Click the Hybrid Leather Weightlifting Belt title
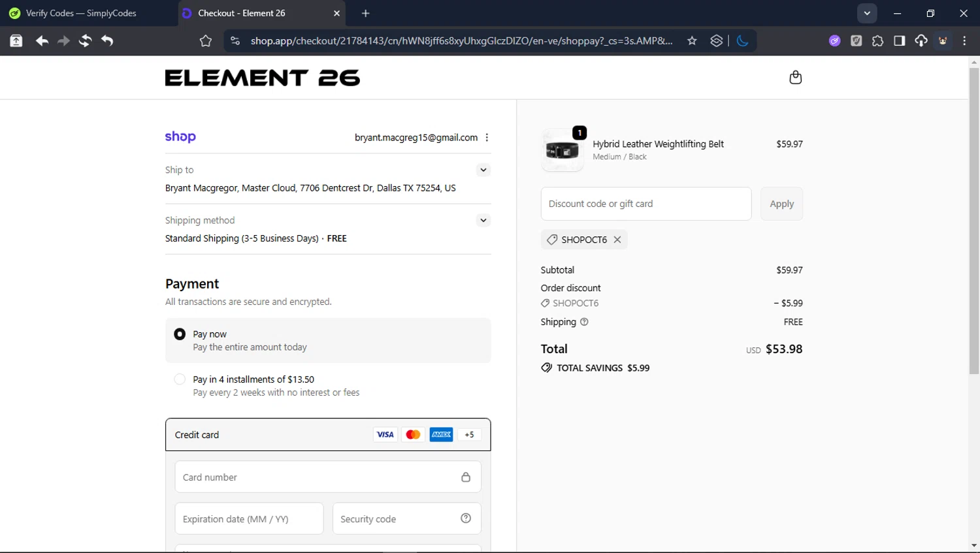This screenshot has width=980, height=553. pos(658,144)
